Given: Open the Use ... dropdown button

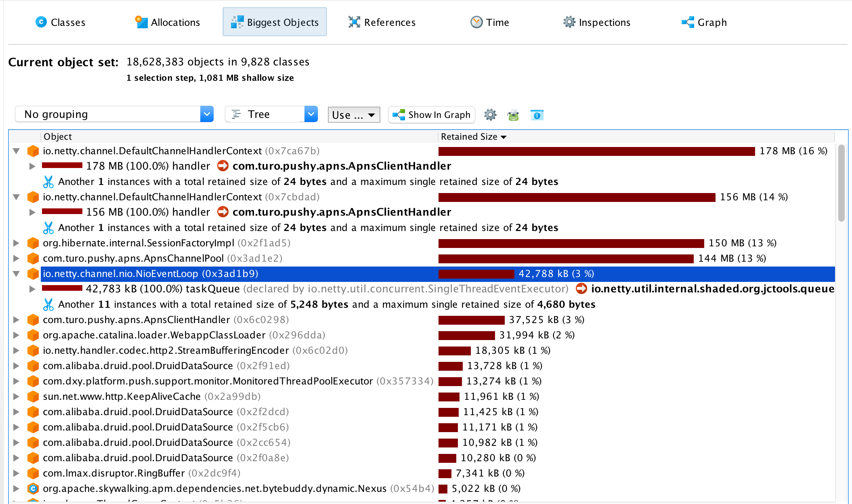Looking at the screenshot, I should click(x=354, y=115).
